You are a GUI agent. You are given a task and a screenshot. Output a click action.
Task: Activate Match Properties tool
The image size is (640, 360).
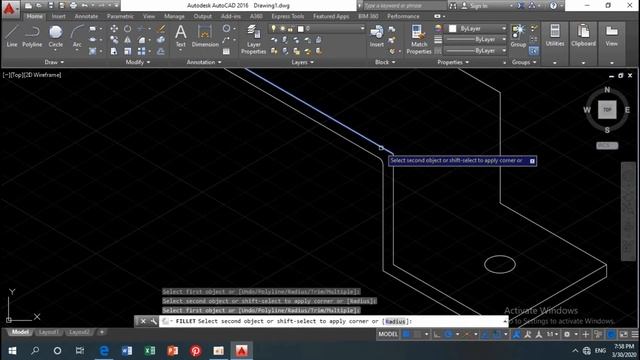[419, 39]
